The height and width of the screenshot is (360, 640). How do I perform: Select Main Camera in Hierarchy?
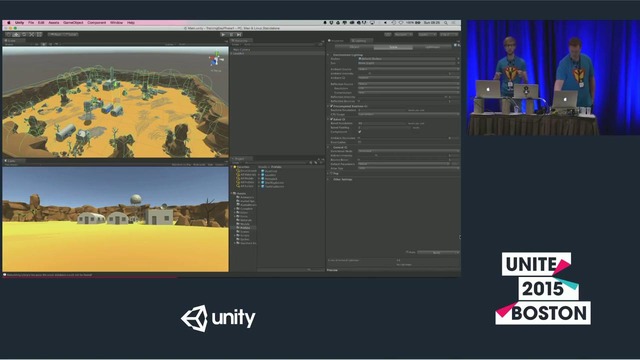(242, 50)
